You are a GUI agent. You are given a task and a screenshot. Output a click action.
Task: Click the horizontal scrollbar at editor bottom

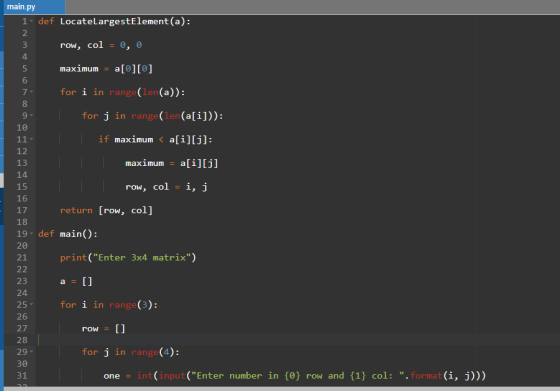coord(282,389)
